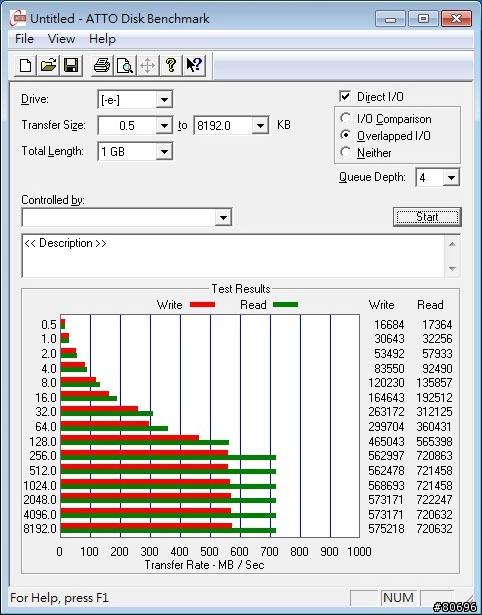
Task: Click 'For Help, press F1' status text
Action: [59, 598]
